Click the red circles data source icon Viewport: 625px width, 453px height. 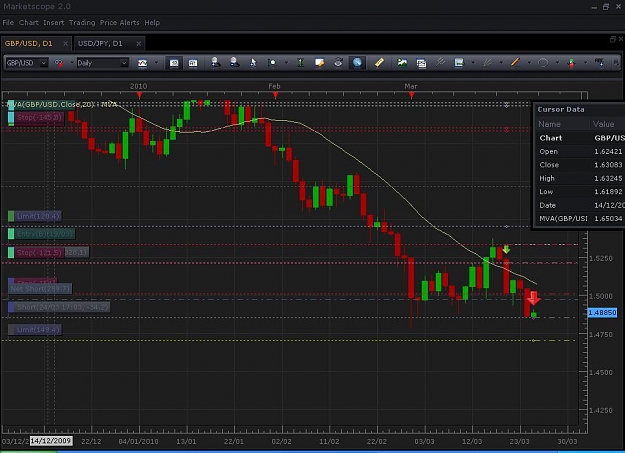(x=59, y=63)
